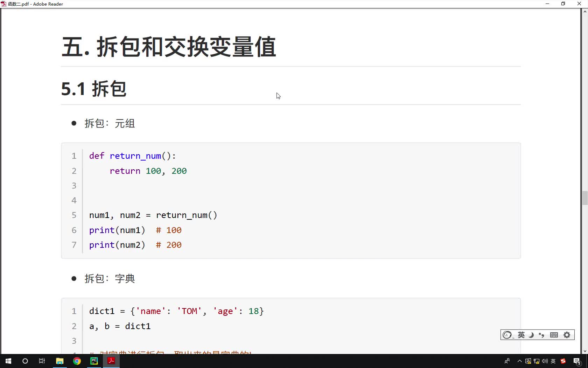This screenshot has height=368, width=588.
Task: Expand hidden system tray icons
Action: 520,361
